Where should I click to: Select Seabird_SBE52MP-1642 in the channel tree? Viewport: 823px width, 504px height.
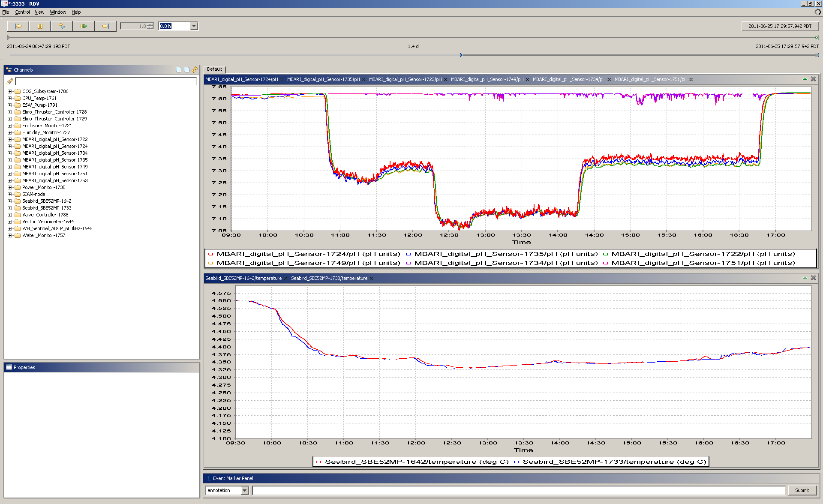pyautogui.click(x=47, y=201)
